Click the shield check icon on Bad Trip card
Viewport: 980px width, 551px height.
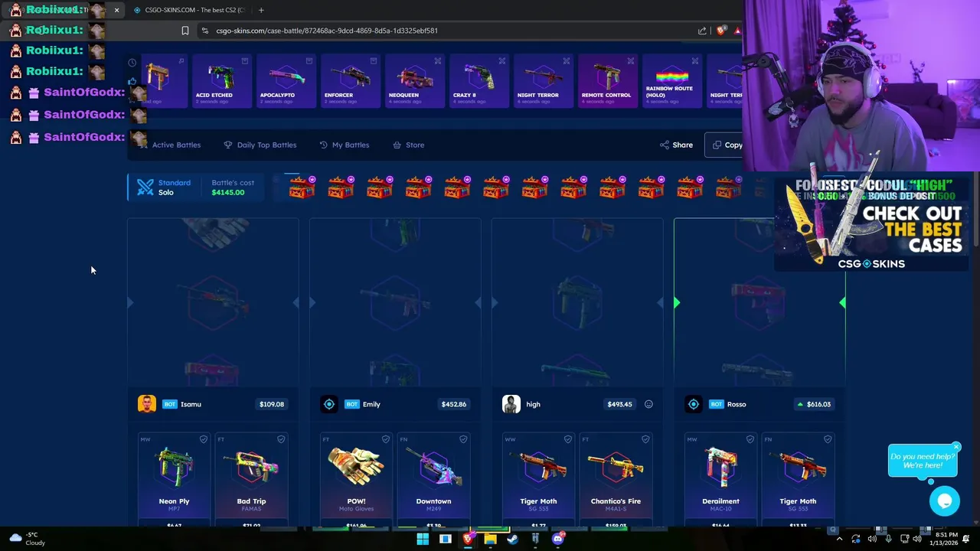[281, 439]
